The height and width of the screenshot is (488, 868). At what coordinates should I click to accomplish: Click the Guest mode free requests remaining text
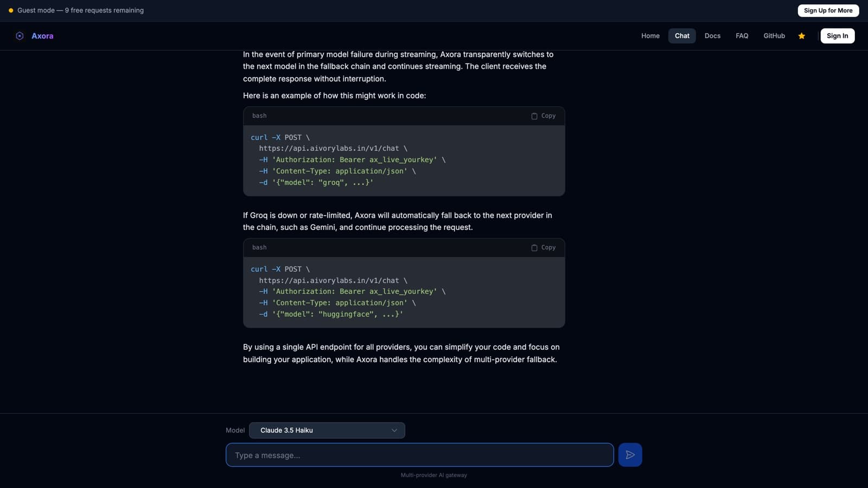(80, 10)
